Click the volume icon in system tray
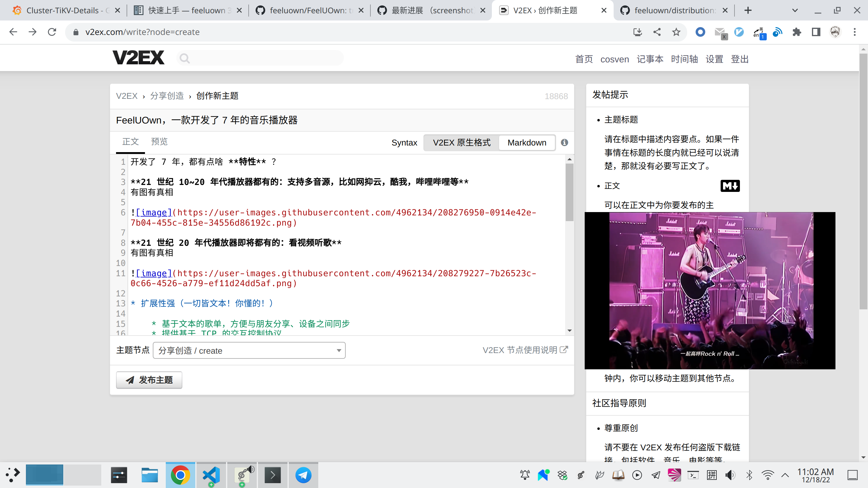The image size is (868, 488). tap(730, 475)
